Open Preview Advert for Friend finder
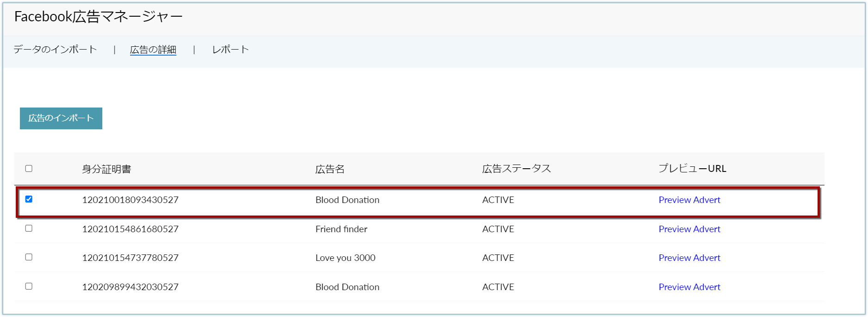Image resolution: width=868 pixels, height=317 pixels. [689, 229]
